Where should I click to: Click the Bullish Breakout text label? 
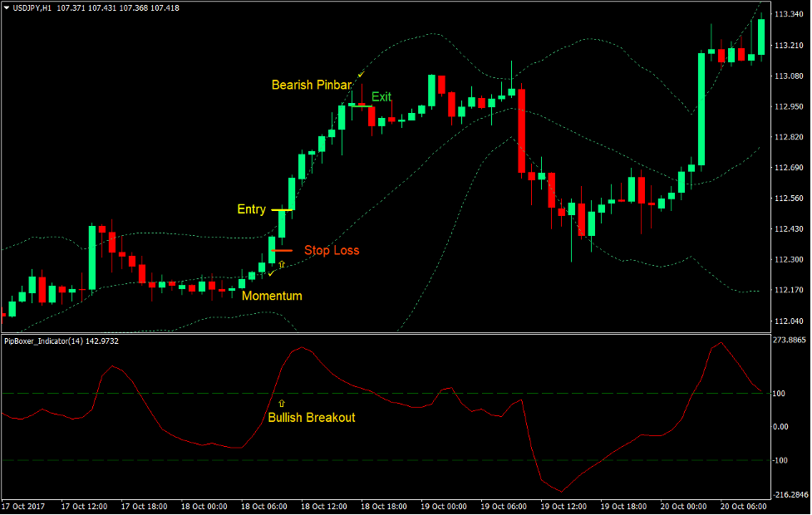(311, 417)
